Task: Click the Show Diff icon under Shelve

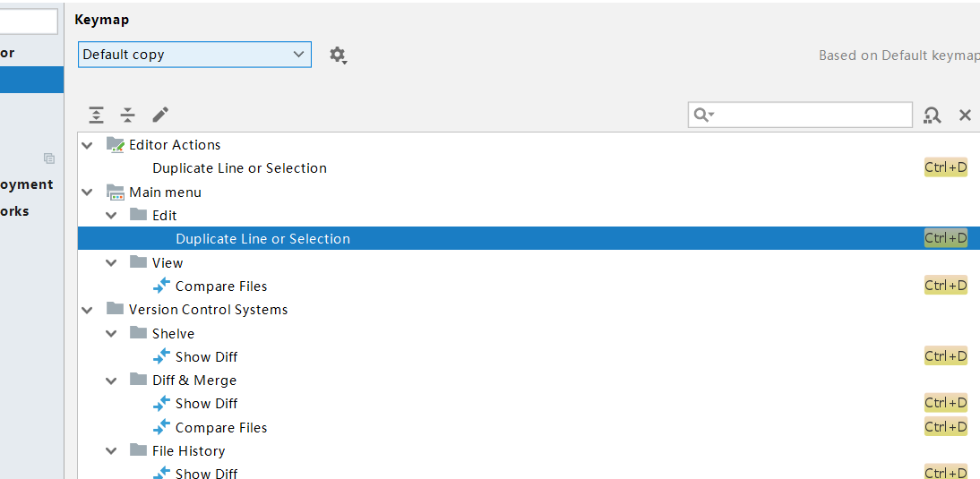Action: pos(162,356)
